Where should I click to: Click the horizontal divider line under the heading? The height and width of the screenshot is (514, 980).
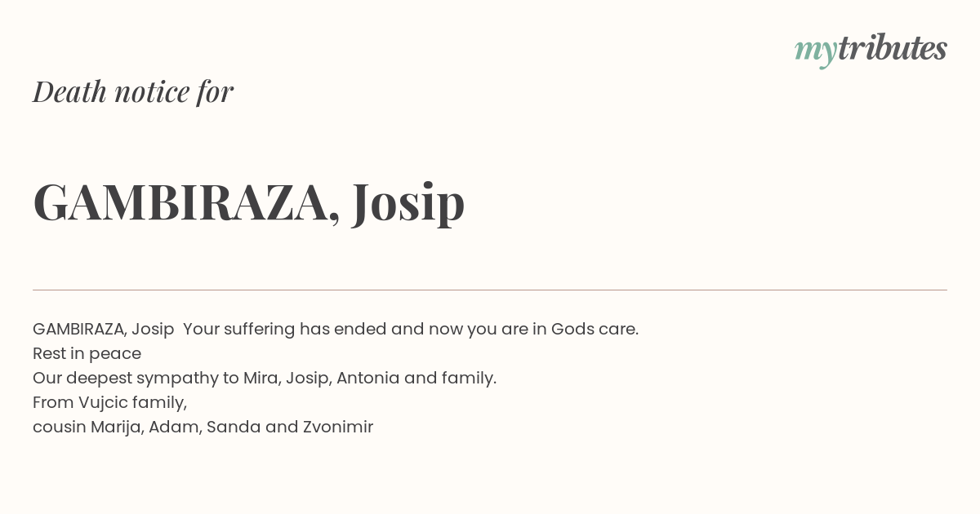490,290
